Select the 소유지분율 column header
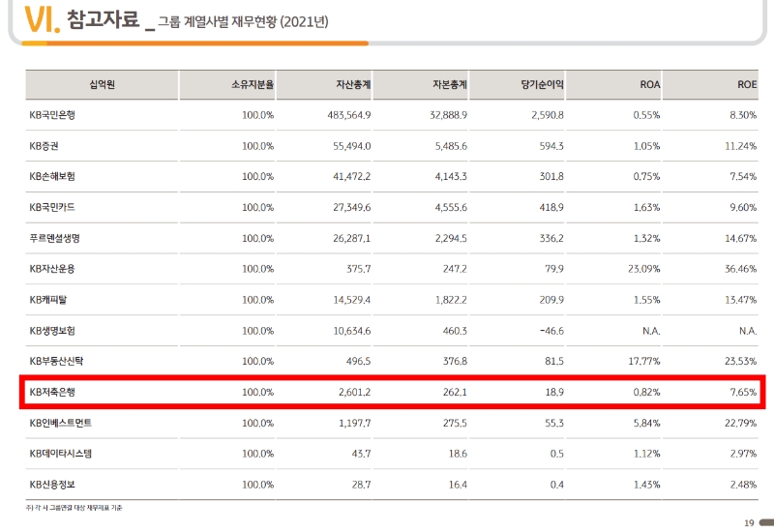The image size is (774, 532). coord(253,85)
